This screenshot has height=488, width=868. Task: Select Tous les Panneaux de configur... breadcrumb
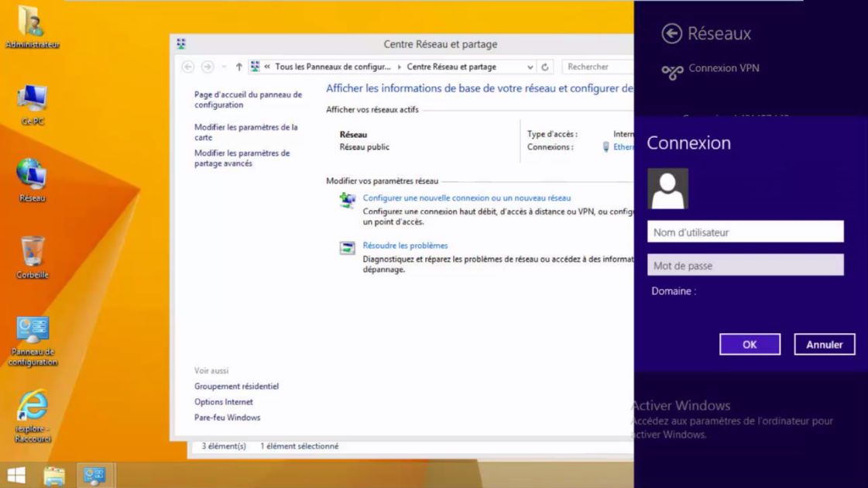(x=333, y=67)
